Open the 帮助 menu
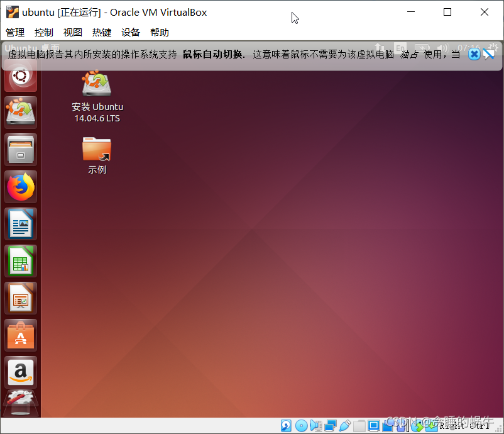Viewport: 504px width, 434px height. coord(160,32)
